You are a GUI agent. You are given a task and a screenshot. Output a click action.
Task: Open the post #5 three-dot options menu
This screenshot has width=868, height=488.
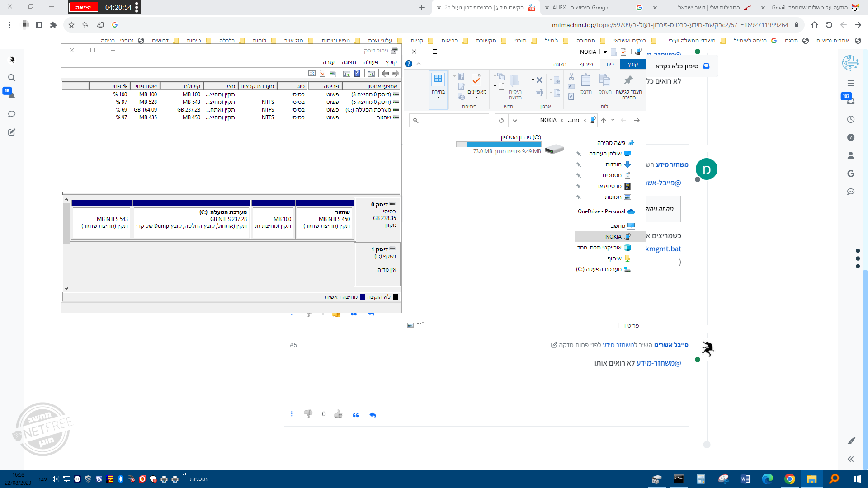click(292, 414)
